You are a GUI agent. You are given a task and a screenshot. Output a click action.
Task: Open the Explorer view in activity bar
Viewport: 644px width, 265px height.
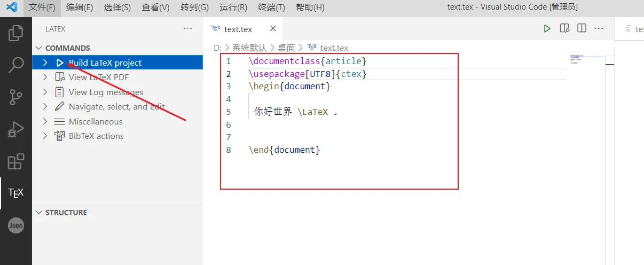pyautogui.click(x=16, y=33)
